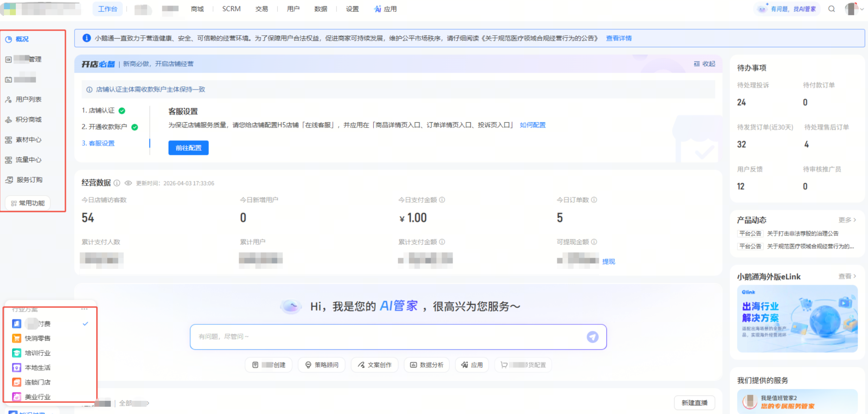Open the 服务订购 sidebar icon
868x414 pixels.
(x=9, y=180)
